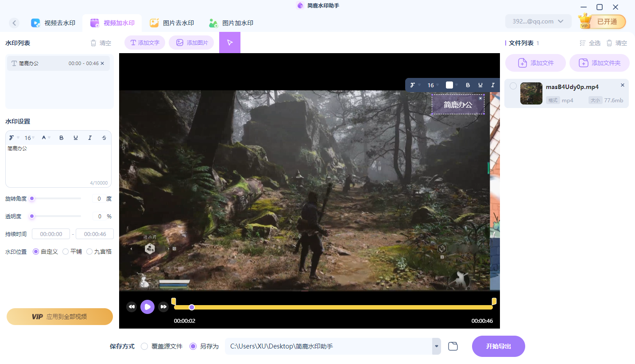Expand the save path dropdown

(437, 346)
